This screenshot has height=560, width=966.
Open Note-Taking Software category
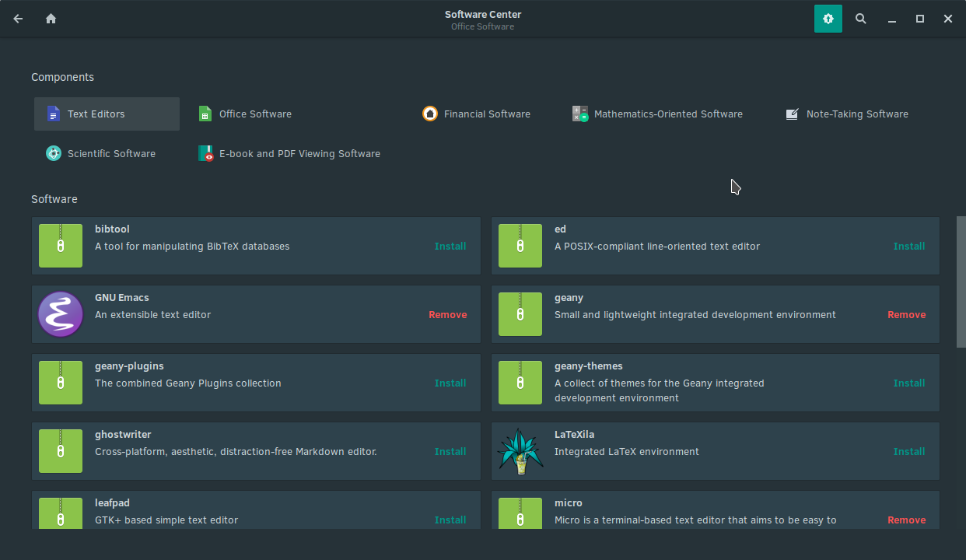click(x=846, y=114)
